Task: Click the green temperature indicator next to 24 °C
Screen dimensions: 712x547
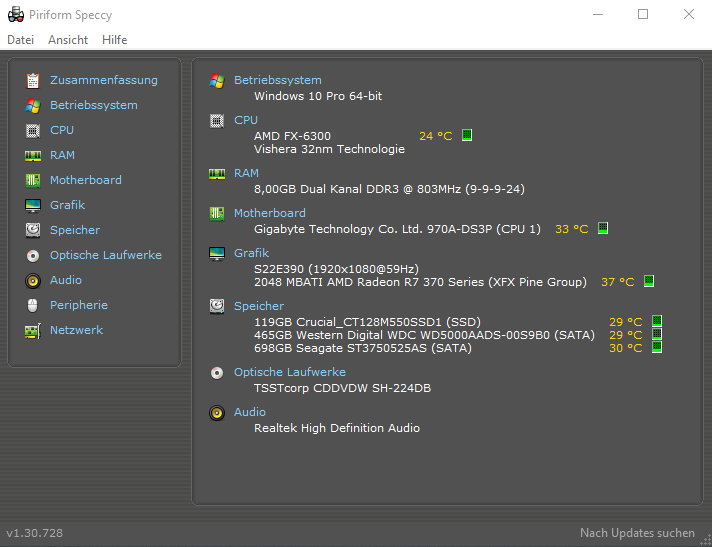Action: pyautogui.click(x=467, y=135)
